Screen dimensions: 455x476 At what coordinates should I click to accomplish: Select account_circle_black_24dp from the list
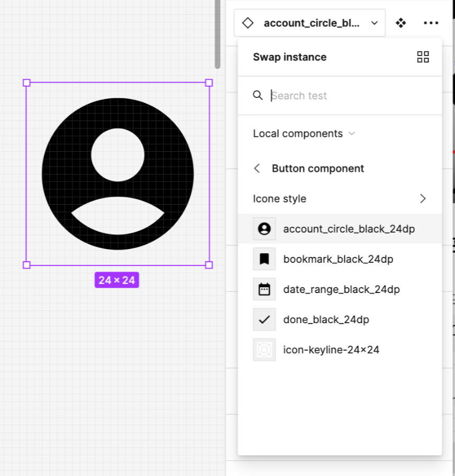pos(340,228)
